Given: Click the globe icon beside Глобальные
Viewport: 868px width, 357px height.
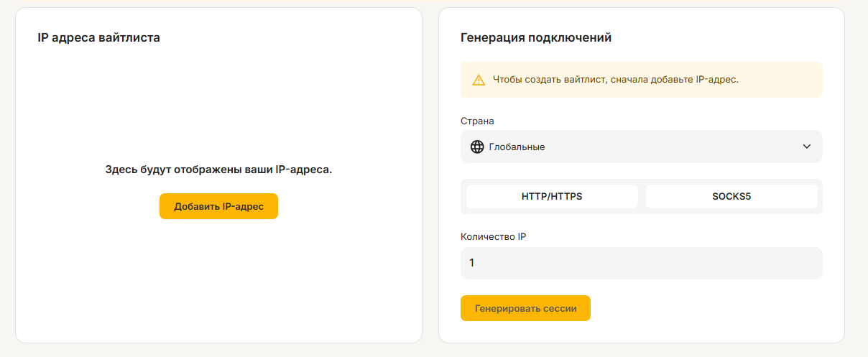Looking at the screenshot, I should (477, 147).
